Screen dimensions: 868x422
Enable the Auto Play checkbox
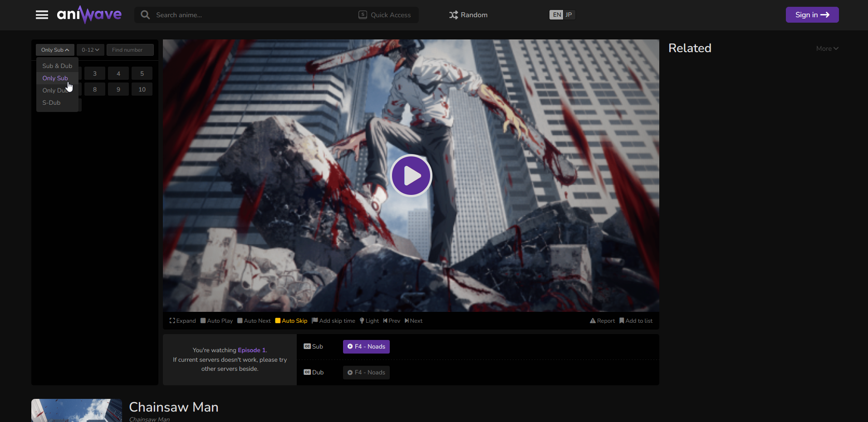(x=203, y=321)
